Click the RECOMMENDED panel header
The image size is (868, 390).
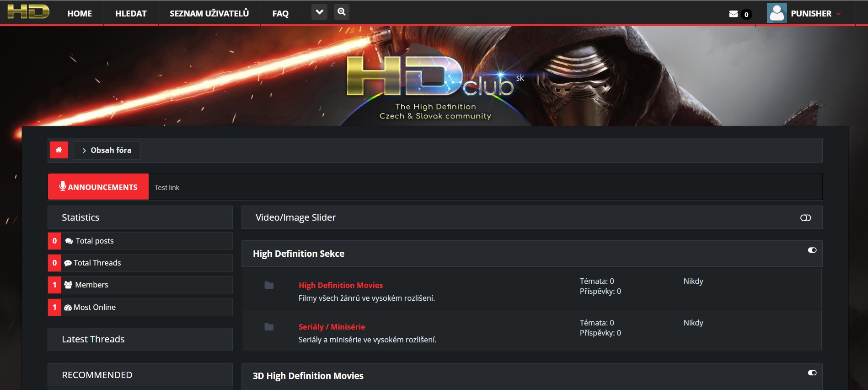click(140, 375)
